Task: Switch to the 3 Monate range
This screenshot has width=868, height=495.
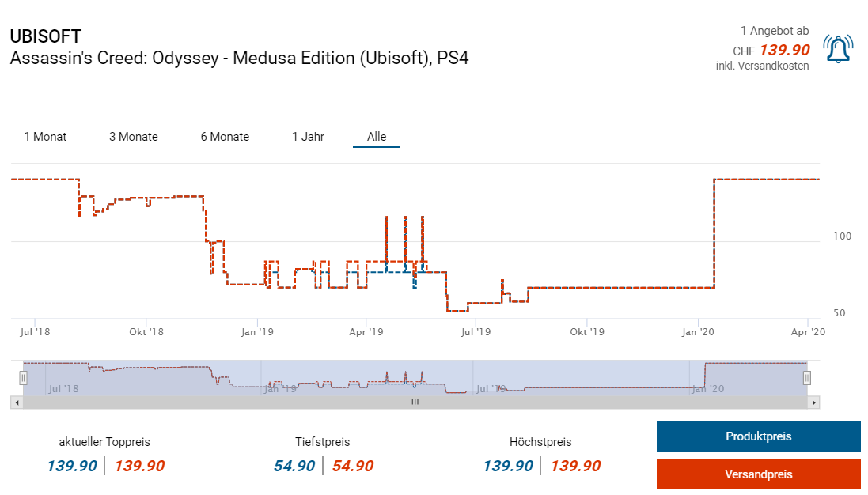Action: pos(134,137)
